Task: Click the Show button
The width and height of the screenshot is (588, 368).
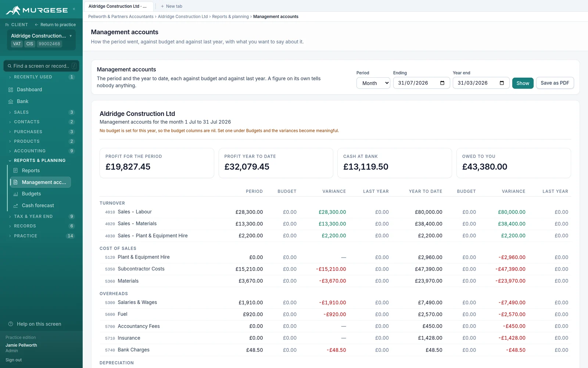Action: pyautogui.click(x=523, y=83)
